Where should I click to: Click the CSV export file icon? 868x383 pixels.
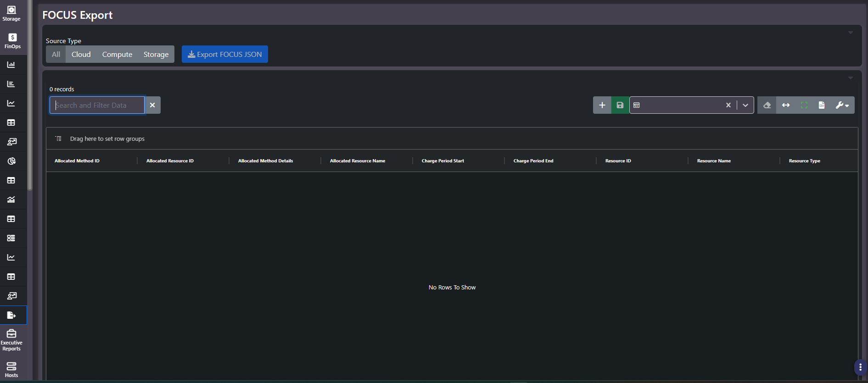[822, 105]
